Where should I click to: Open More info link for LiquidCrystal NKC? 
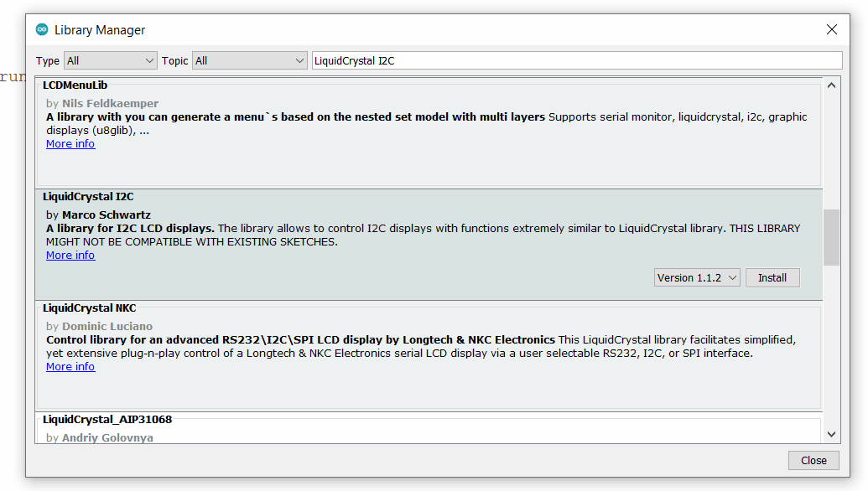coord(70,367)
